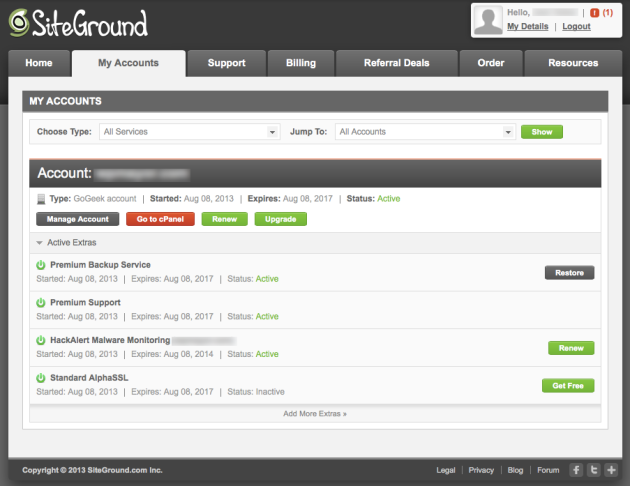
Task: Click the Standard AlphaSSL title
Action: coord(89,378)
